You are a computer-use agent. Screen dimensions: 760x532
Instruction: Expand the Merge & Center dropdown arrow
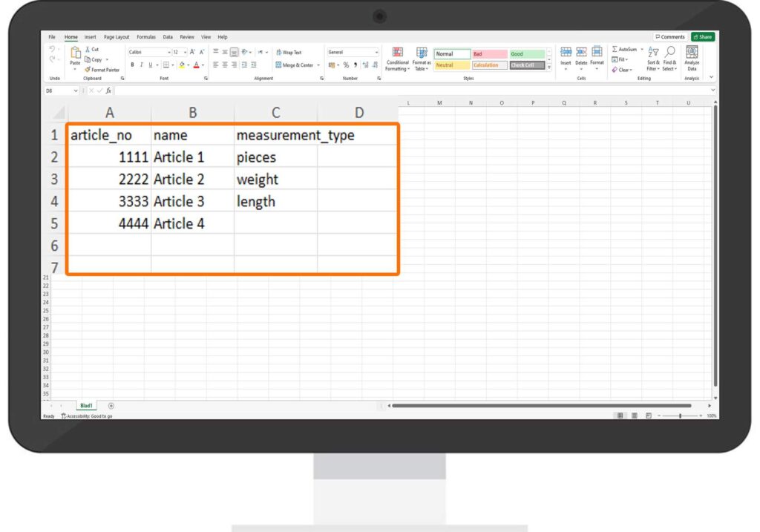click(318, 65)
